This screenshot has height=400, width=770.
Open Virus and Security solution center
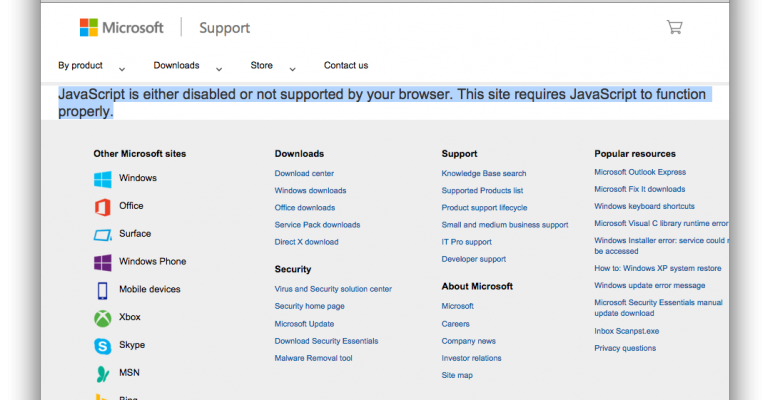click(x=333, y=289)
